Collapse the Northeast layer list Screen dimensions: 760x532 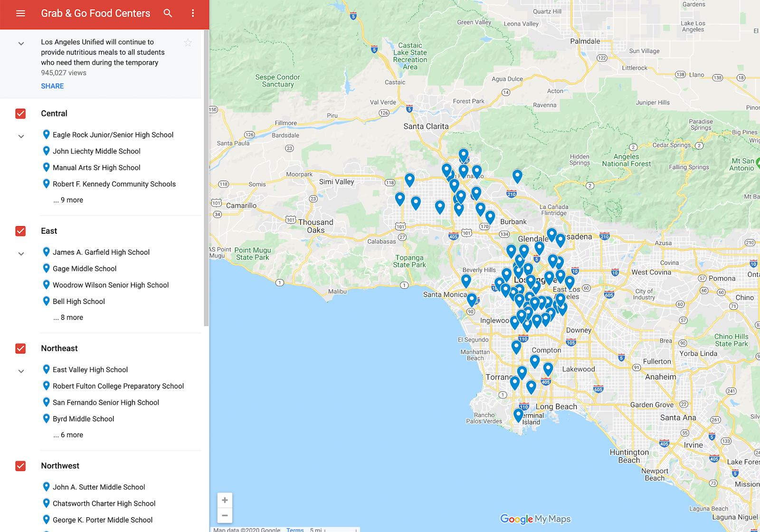coord(21,371)
